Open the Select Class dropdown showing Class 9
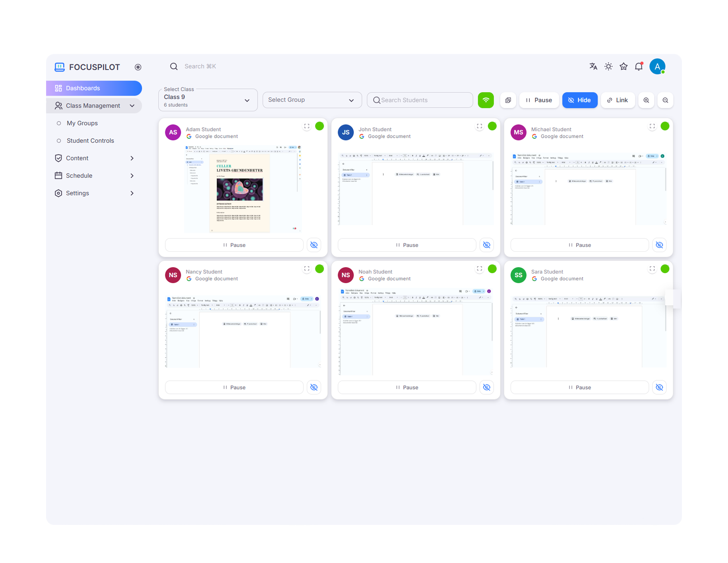Screen dimensions: 728x563 coord(207,100)
